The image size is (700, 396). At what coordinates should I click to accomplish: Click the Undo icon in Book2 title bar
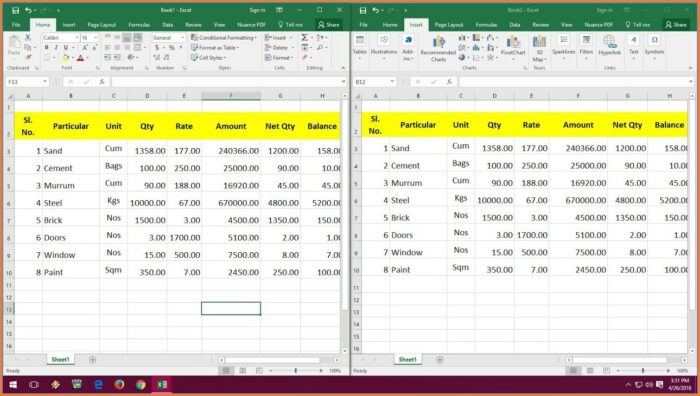[376, 10]
